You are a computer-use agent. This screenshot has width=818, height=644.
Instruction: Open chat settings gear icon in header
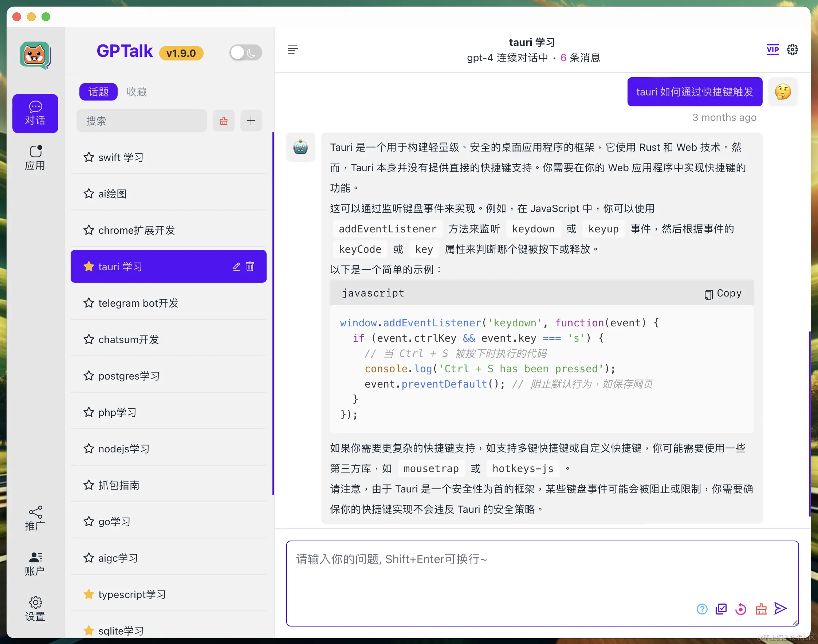point(793,50)
